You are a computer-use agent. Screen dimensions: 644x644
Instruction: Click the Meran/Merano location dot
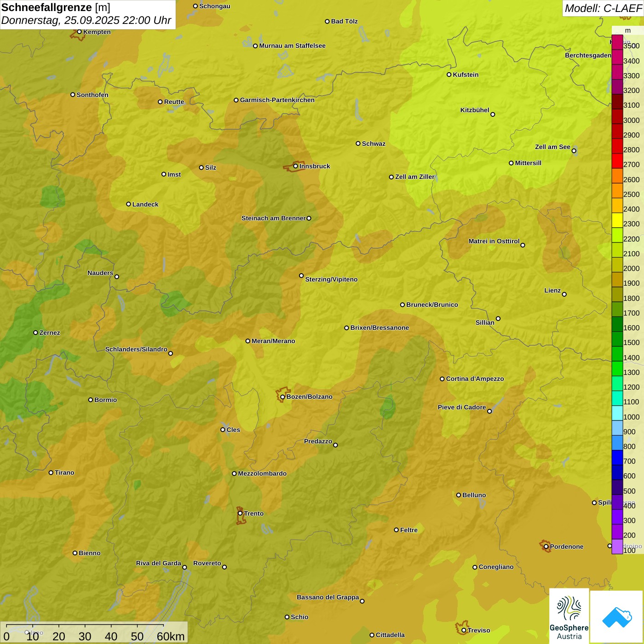pos(247,341)
